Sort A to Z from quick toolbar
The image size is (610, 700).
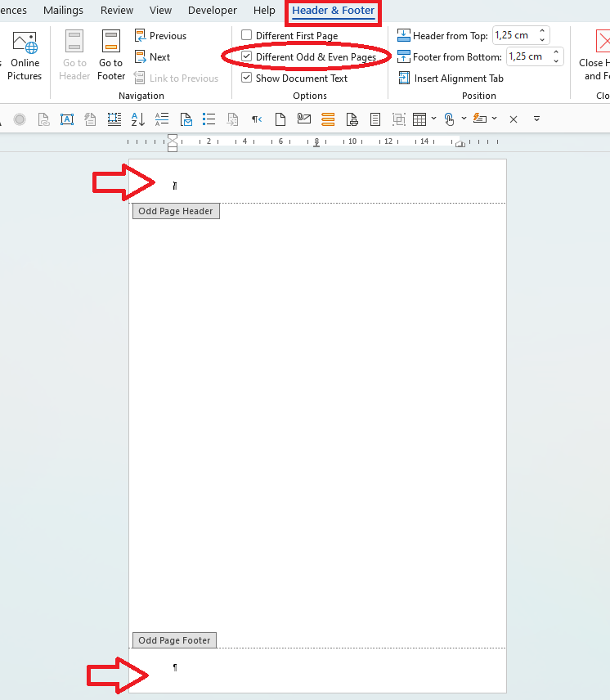(138, 119)
